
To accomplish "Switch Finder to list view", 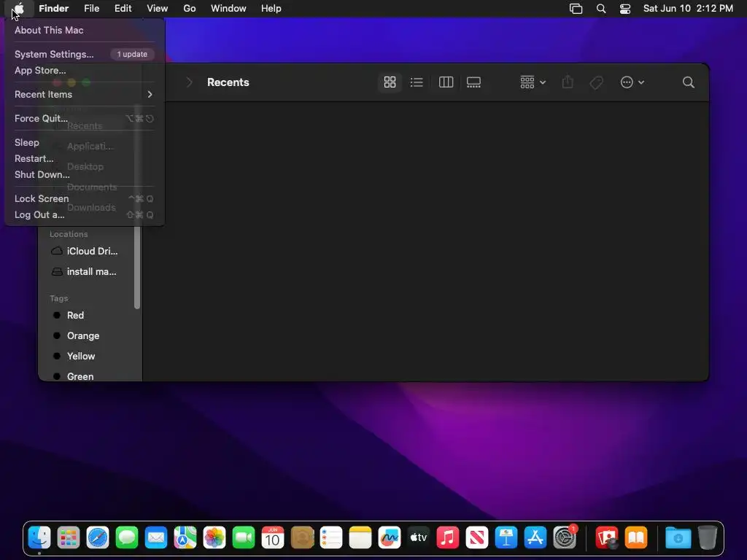I will coord(417,82).
